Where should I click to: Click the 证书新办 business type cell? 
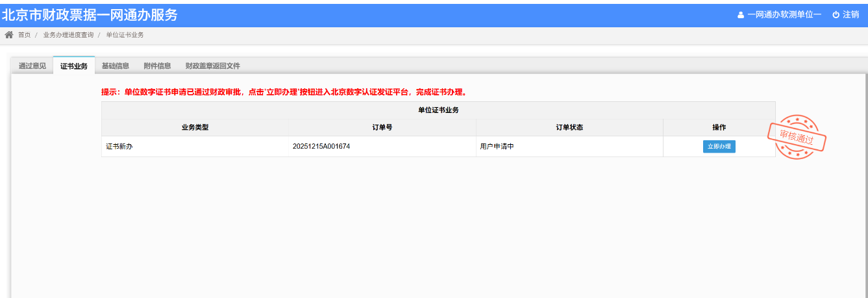pos(119,147)
